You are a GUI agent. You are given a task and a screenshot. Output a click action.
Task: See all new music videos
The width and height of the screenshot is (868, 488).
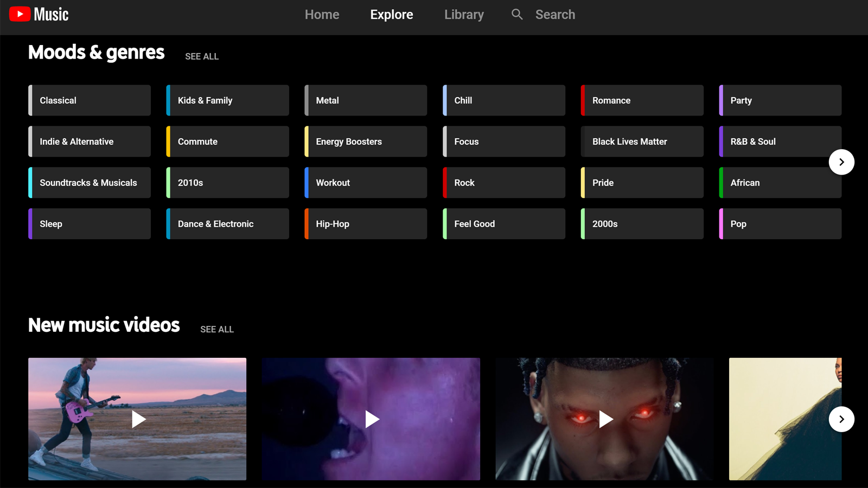[x=217, y=329]
